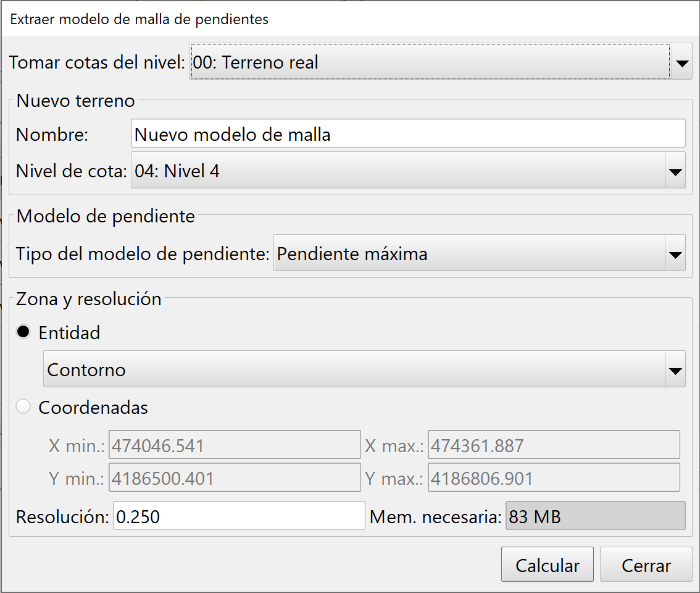Select the Coordenadas radio button
Screen dimensions: 700x593
[x=23, y=406]
